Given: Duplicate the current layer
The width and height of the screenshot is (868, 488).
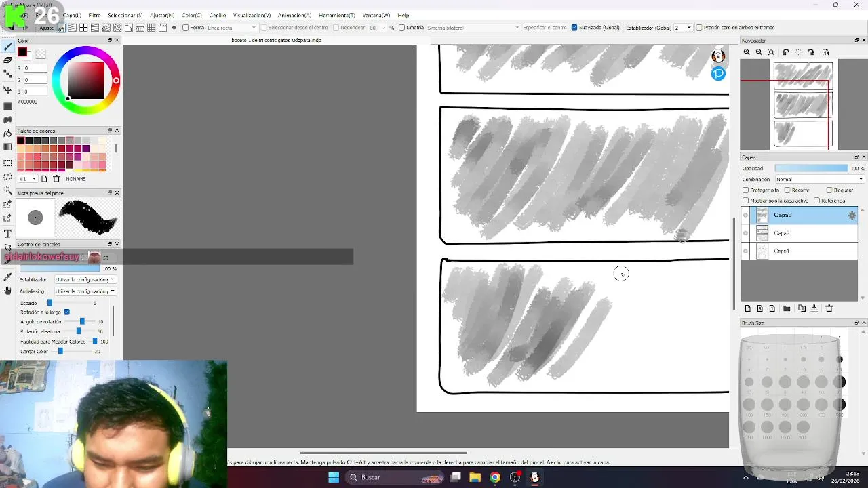Looking at the screenshot, I should 802,308.
